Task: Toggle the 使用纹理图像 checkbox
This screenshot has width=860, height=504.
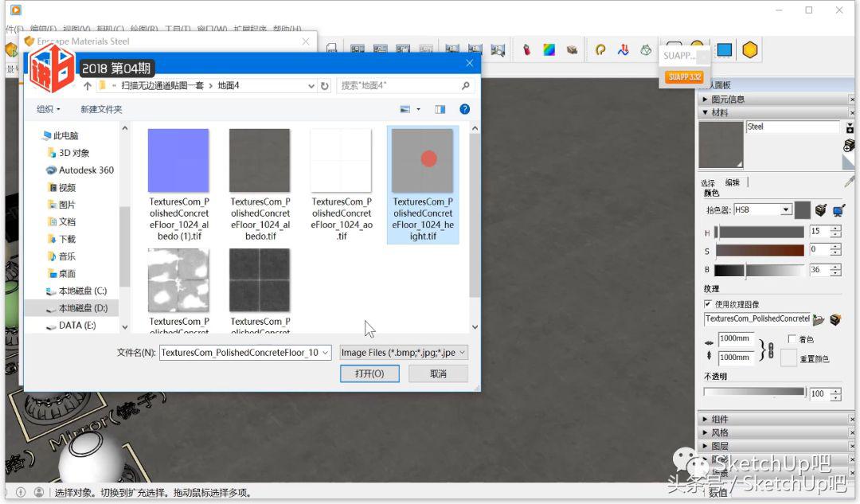Action: tap(708, 304)
